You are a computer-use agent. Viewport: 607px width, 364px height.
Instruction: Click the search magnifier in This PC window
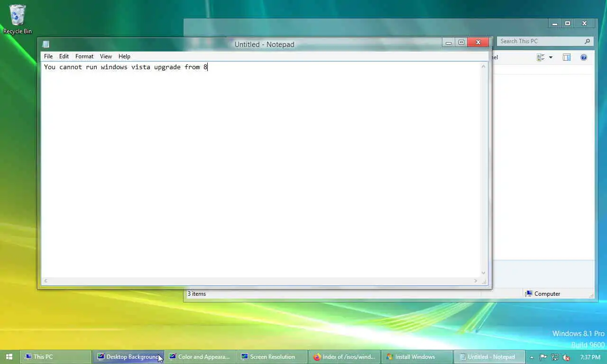(x=587, y=41)
